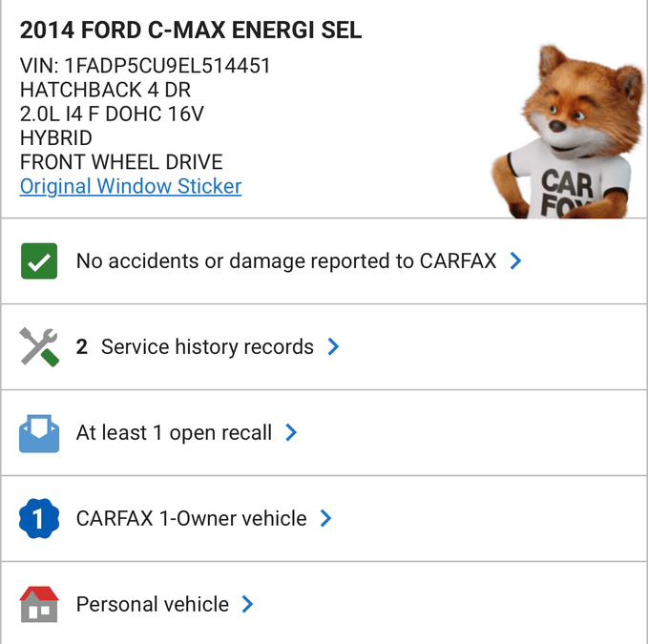The width and height of the screenshot is (648, 644).
Task: Select the Personal vehicle text
Action: [153, 605]
